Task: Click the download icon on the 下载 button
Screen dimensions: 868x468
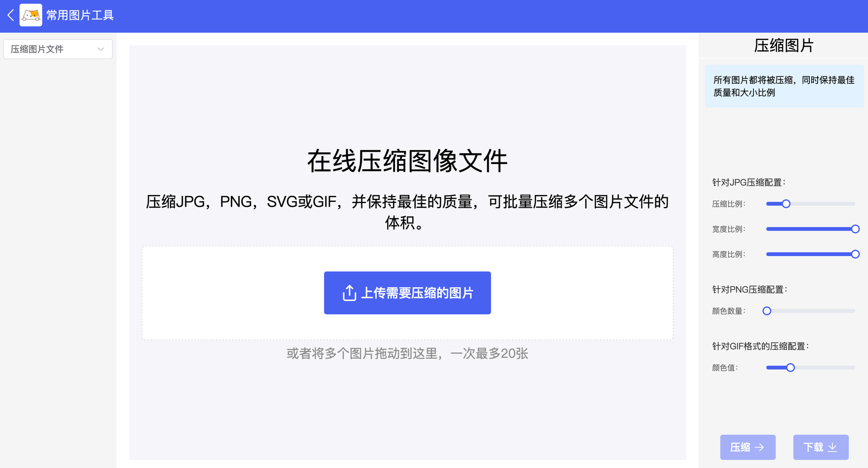Action: pos(832,447)
